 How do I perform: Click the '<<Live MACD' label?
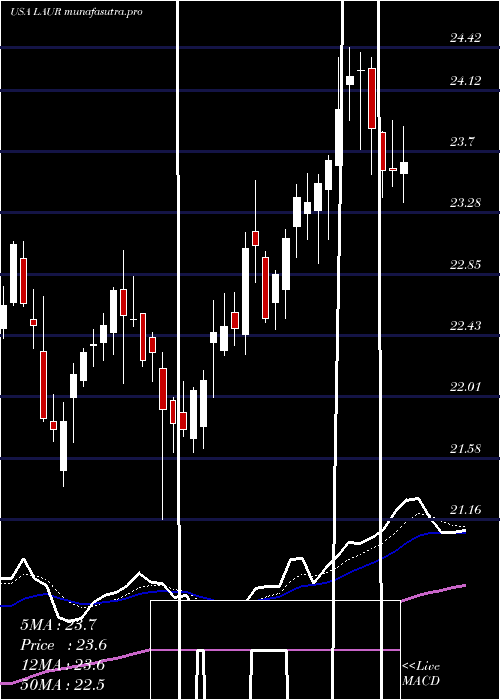click(421, 674)
